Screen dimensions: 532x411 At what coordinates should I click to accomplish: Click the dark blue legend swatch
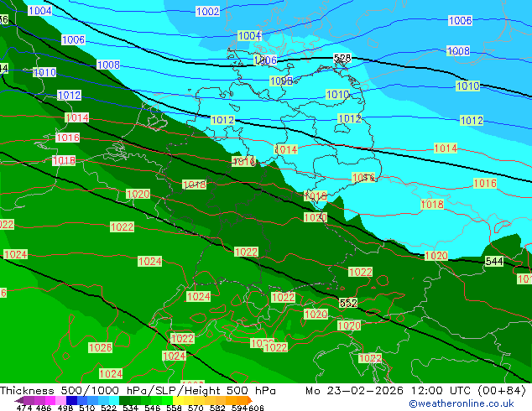71,401
